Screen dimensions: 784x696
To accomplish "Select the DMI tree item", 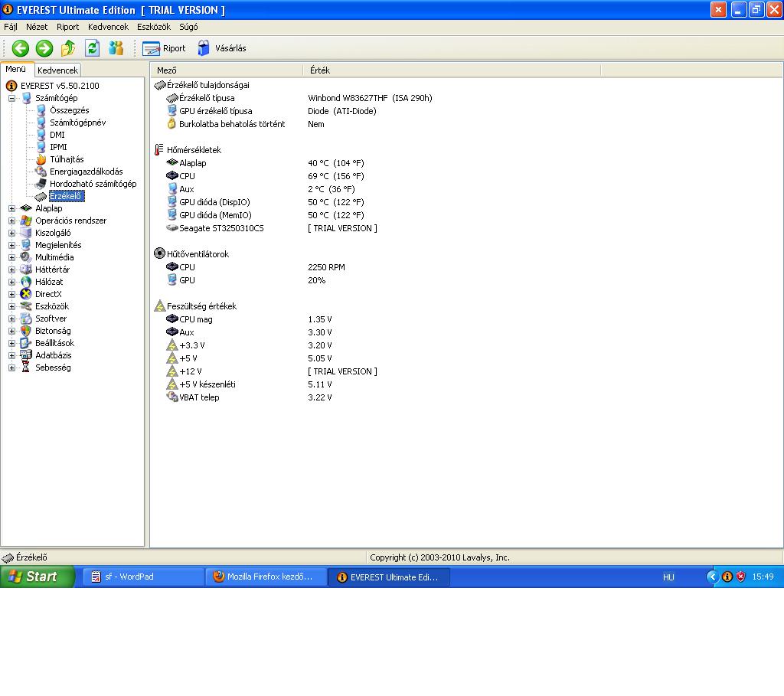I will [x=57, y=135].
